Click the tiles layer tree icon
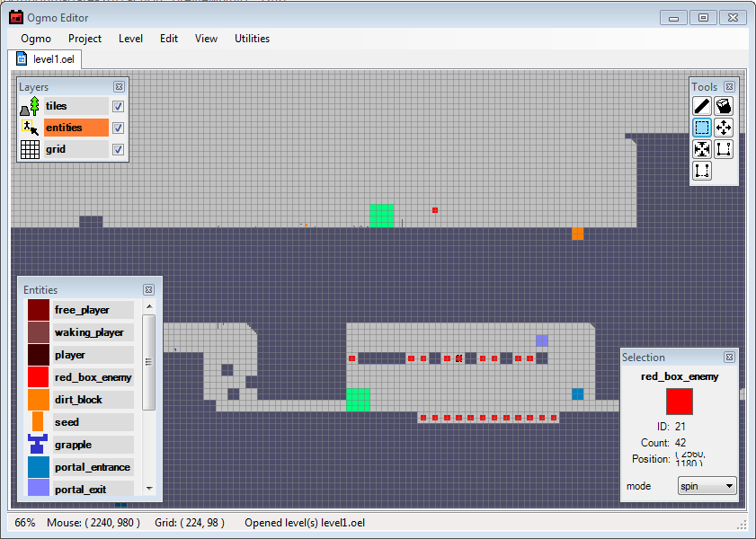The height and width of the screenshot is (539, 756). pos(30,106)
